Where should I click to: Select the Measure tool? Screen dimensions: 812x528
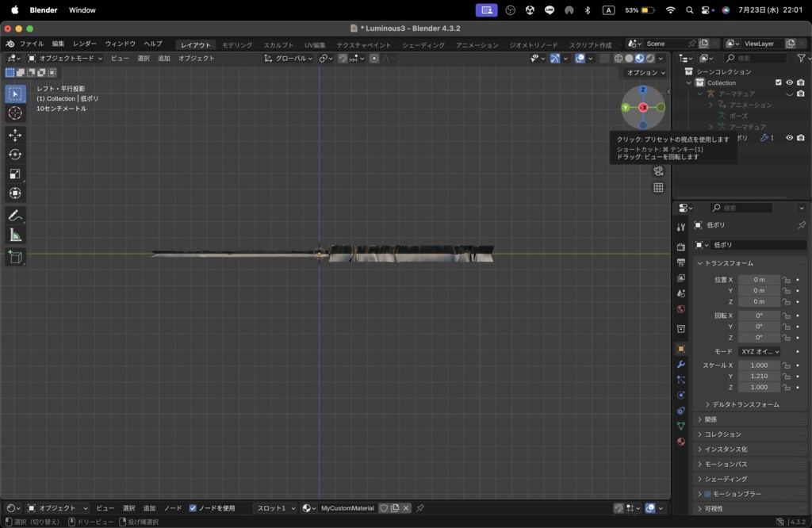(x=15, y=235)
